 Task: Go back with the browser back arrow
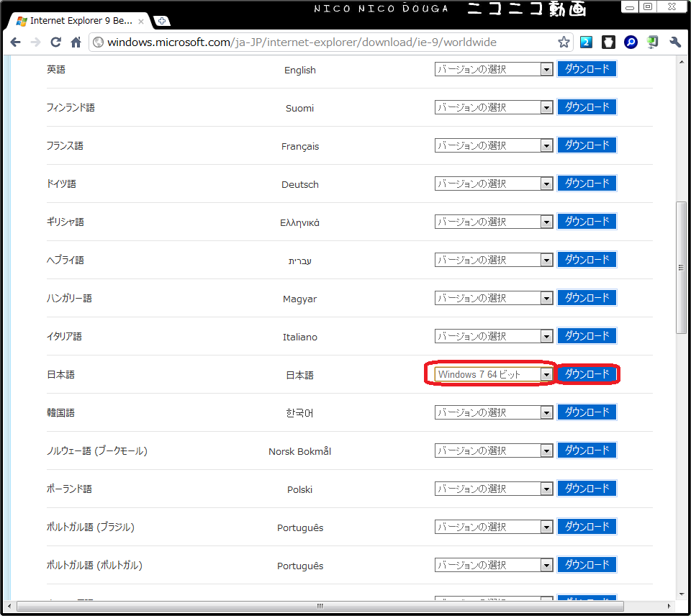(x=15, y=42)
